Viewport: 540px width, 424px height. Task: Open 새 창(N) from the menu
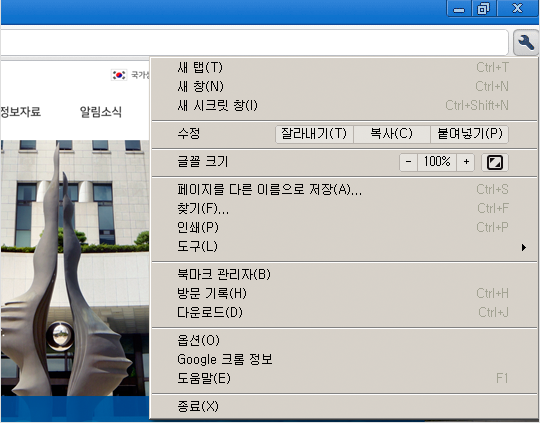click(x=344, y=86)
